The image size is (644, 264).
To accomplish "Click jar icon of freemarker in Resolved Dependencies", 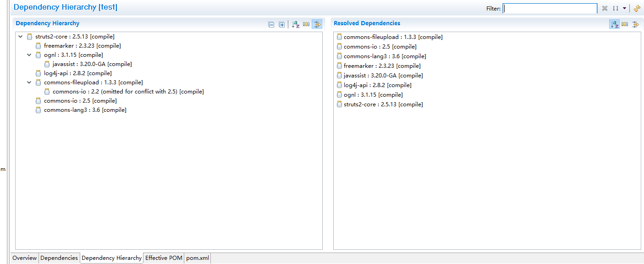I will click(339, 66).
